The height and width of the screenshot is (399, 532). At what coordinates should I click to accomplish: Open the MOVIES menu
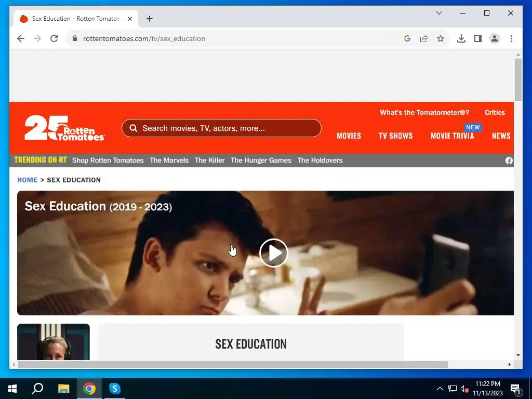click(349, 136)
